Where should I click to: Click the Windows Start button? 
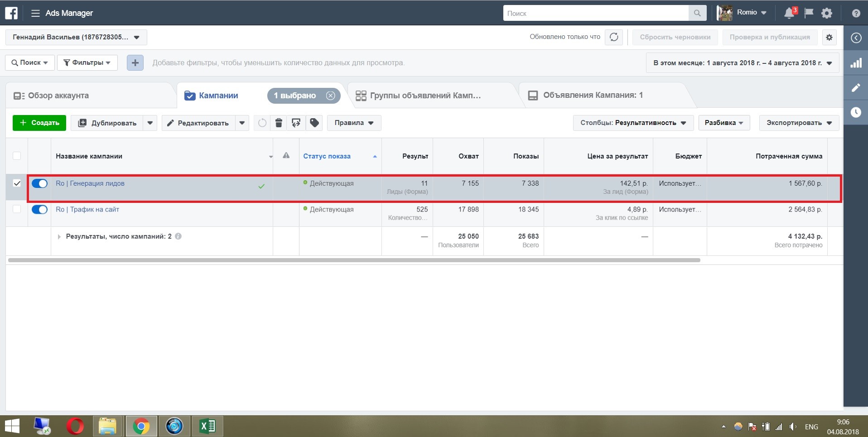pyautogui.click(x=12, y=426)
